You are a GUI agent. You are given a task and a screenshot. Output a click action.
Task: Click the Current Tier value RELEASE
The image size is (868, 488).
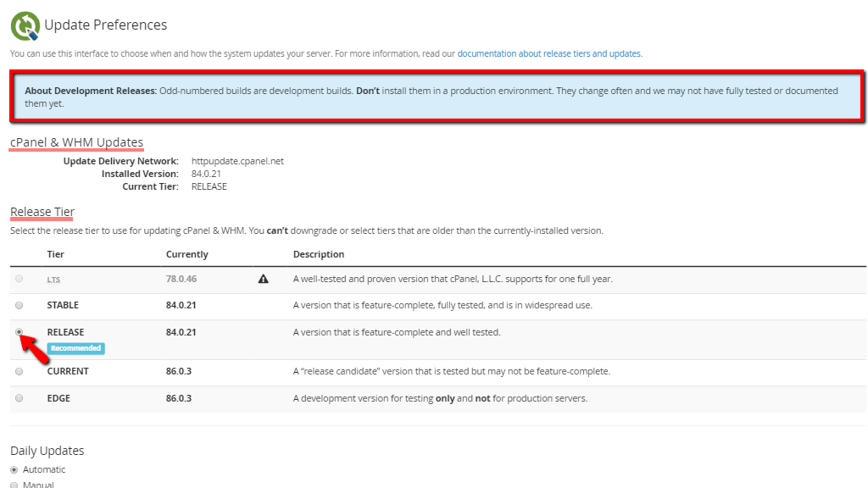209,186
